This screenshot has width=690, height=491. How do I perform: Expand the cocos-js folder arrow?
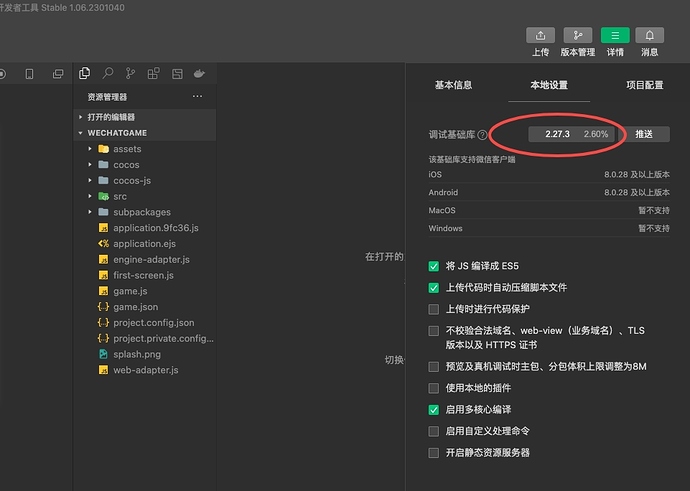(90, 180)
